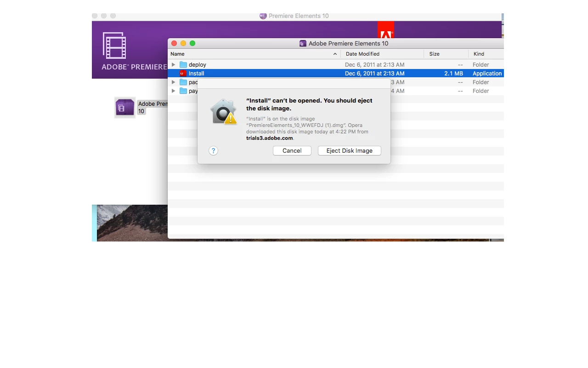Screen dimensions: 588x368
Task: Expand the third folder row starting with 'pac'
Action: [173, 82]
